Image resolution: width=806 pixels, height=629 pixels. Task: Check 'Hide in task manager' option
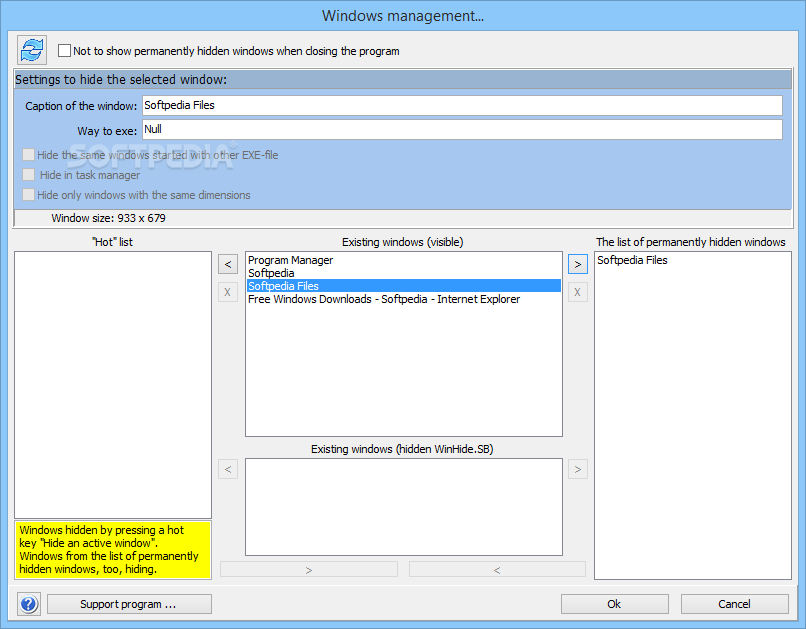click(x=28, y=175)
